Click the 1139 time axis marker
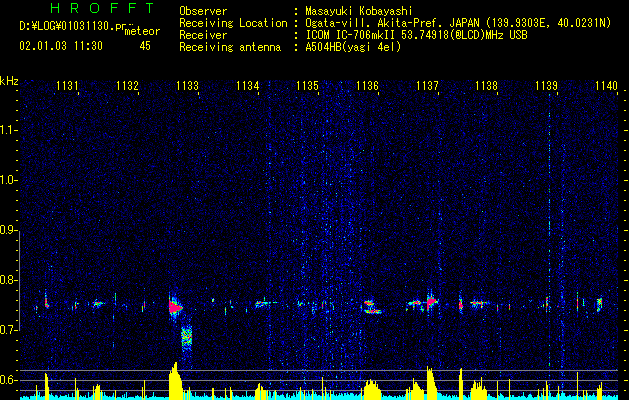The height and width of the screenshot is (400, 629). tap(546, 85)
